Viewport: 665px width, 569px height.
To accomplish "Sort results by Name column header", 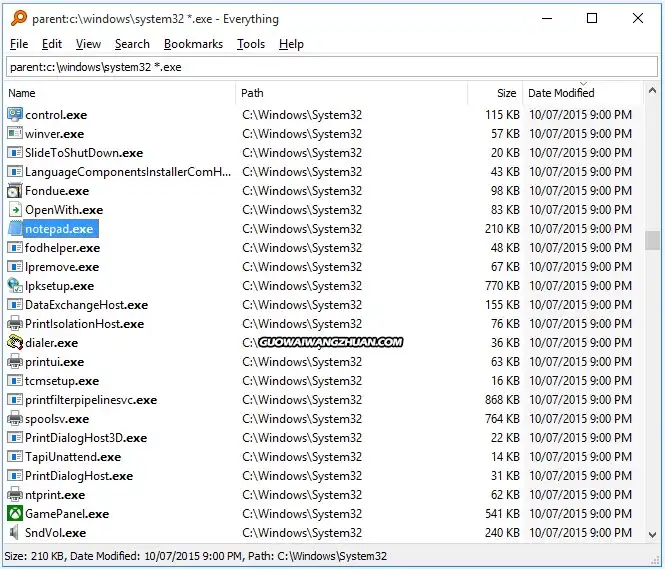I will (x=121, y=93).
